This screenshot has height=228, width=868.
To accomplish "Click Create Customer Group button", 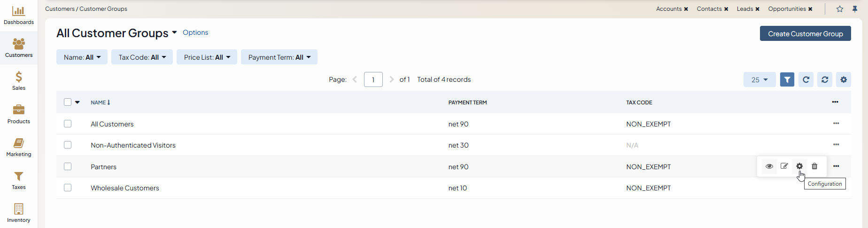I will [805, 34].
